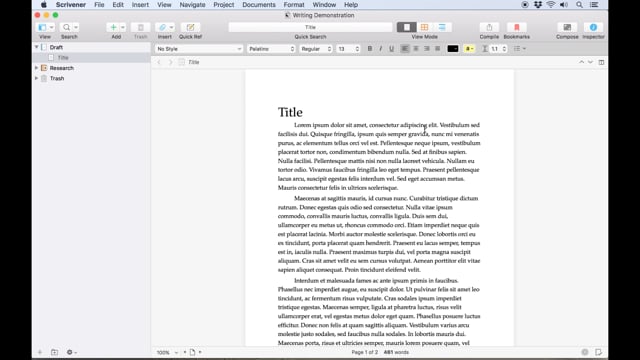This screenshot has height=360, width=640.
Task: Toggle italic formatting
Action: pyautogui.click(x=380, y=49)
